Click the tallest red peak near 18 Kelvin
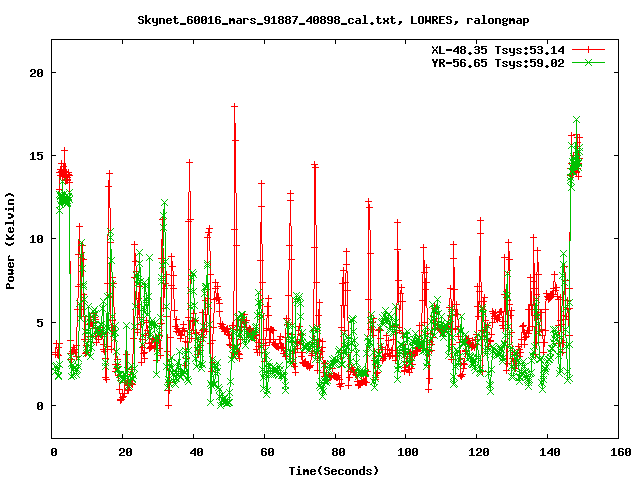Image resolution: width=640 pixels, height=480 pixels. [x=234, y=106]
